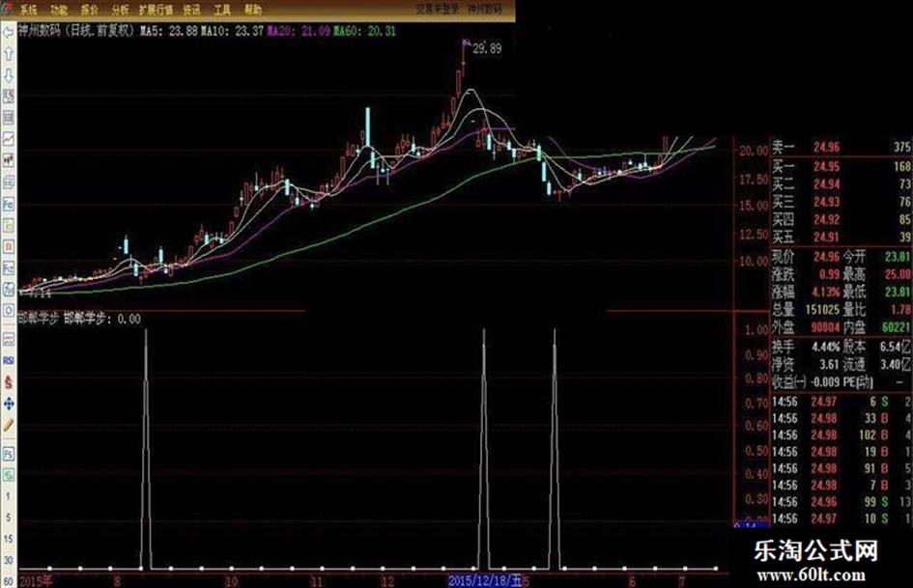Click the wavy line icon above RSI

click(x=8, y=340)
